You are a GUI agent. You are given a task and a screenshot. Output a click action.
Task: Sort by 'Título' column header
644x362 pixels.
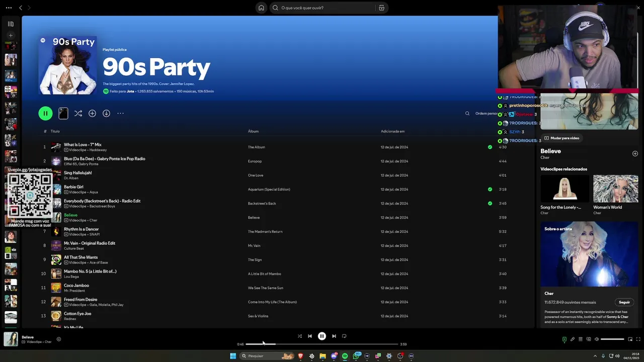pos(55,131)
